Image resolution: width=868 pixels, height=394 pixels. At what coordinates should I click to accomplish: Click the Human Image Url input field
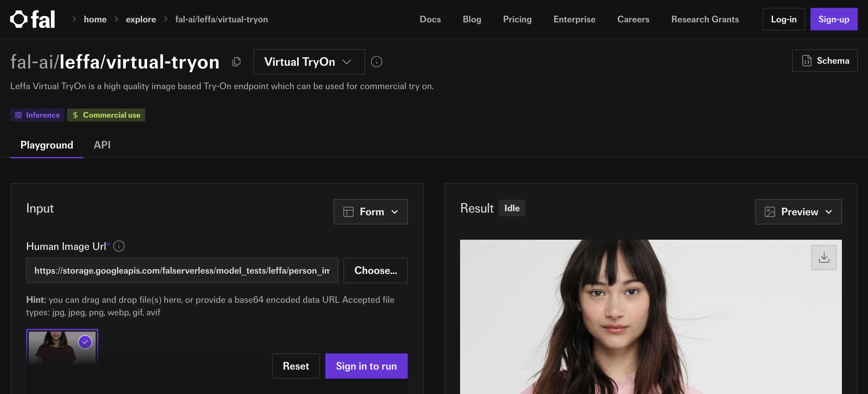[x=182, y=271]
